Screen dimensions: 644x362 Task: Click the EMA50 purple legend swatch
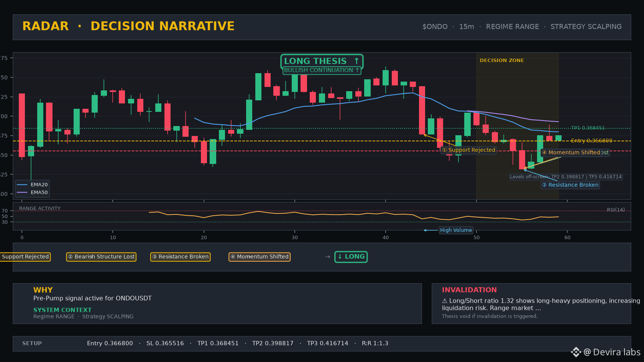(x=22, y=193)
